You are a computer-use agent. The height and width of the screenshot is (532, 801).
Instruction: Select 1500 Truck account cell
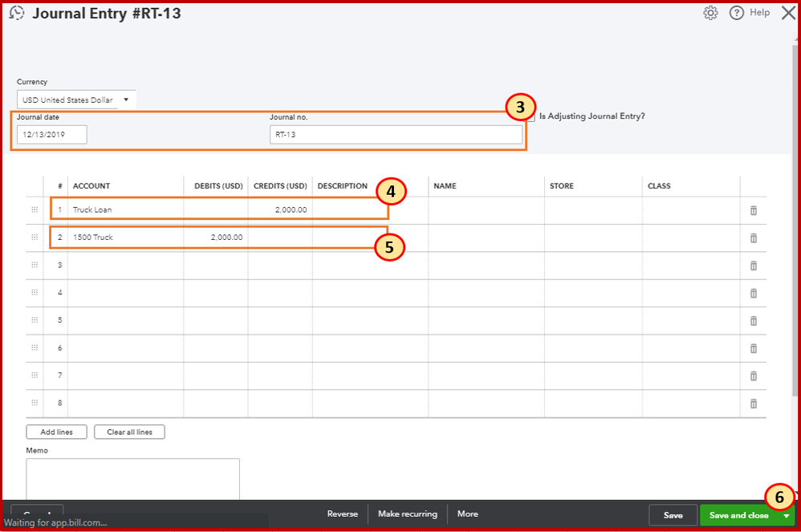point(126,238)
